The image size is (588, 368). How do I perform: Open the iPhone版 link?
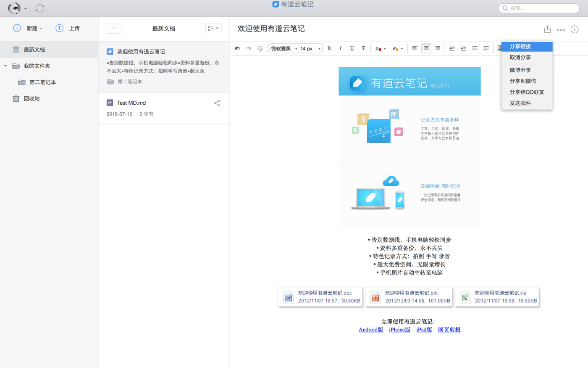click(x=400, y=330)
